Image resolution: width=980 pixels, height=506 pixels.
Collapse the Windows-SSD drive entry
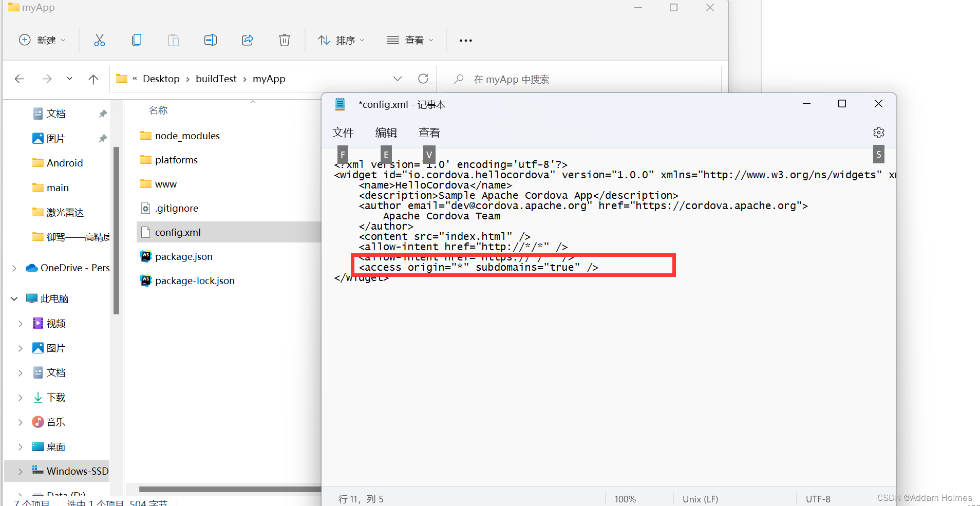coord(20,471)
